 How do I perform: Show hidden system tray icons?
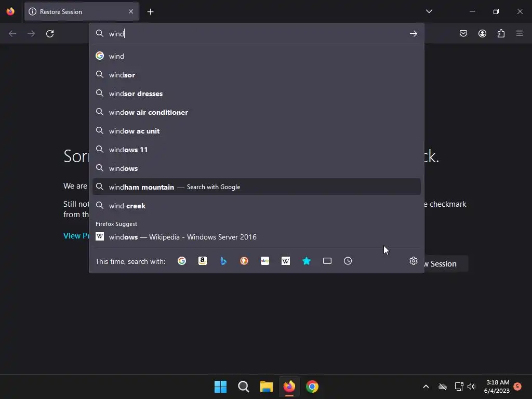click(426, 387)
